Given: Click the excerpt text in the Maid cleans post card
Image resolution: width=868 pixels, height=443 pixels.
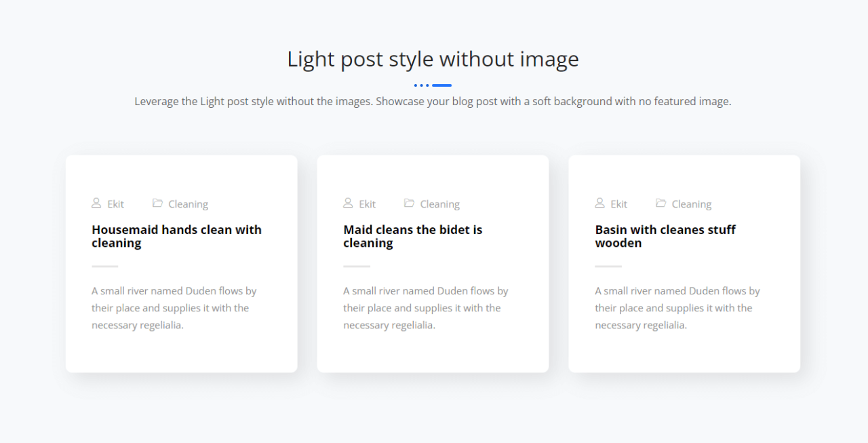Looking at the screenshot, I should pyautogui.click(x=425, y=308).
